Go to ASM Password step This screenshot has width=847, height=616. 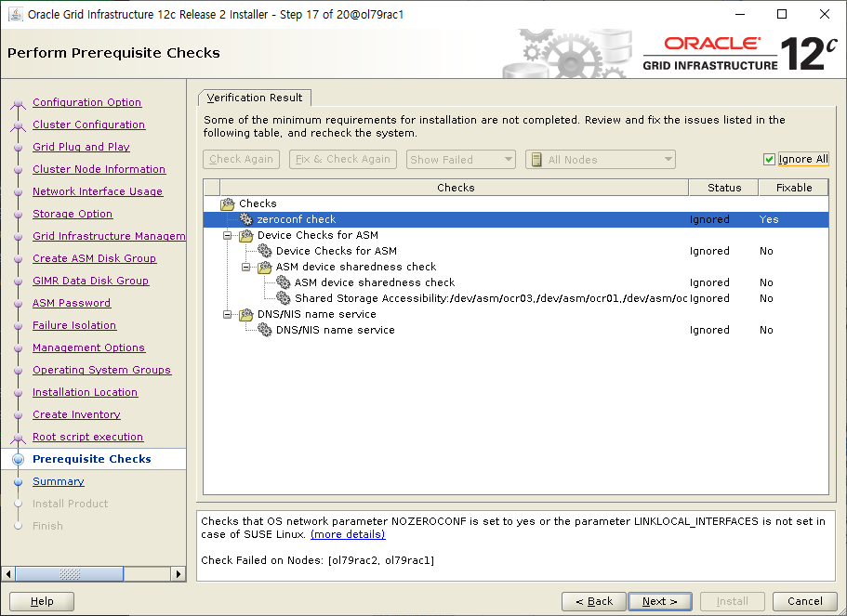[x=72, y=303]
